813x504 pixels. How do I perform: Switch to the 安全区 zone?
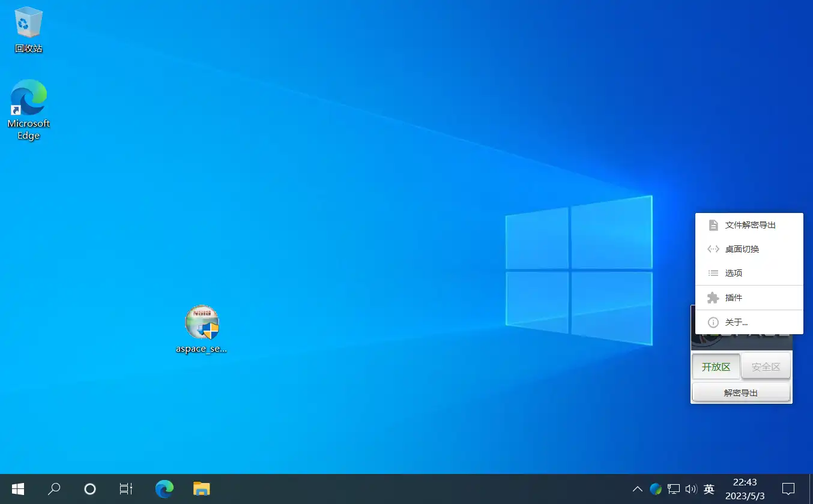tap(766, 367)
